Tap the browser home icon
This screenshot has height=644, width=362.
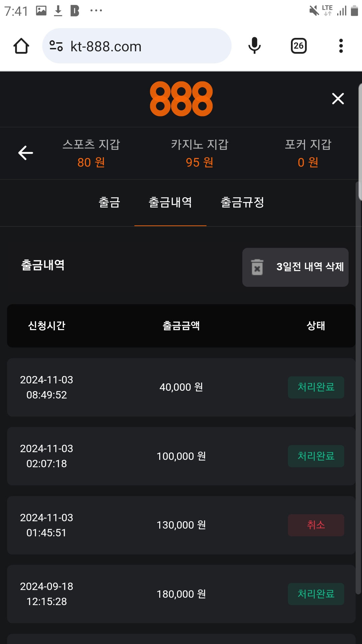pyautogui.click(x=21, y=46)
